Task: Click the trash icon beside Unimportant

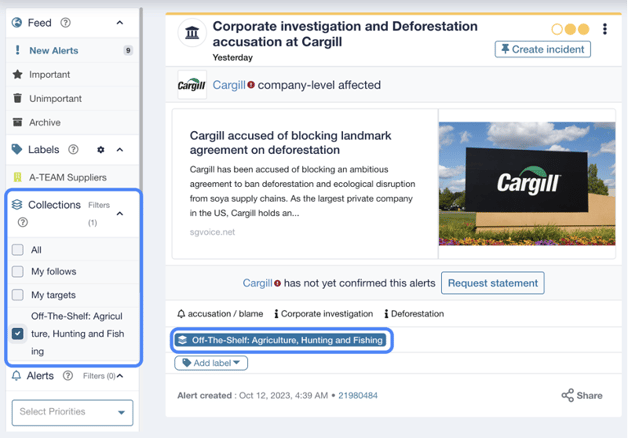Action: tap(18, 98)
